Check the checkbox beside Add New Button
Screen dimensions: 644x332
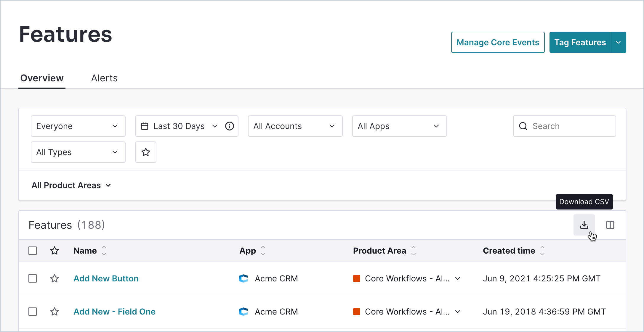point(33,278)
